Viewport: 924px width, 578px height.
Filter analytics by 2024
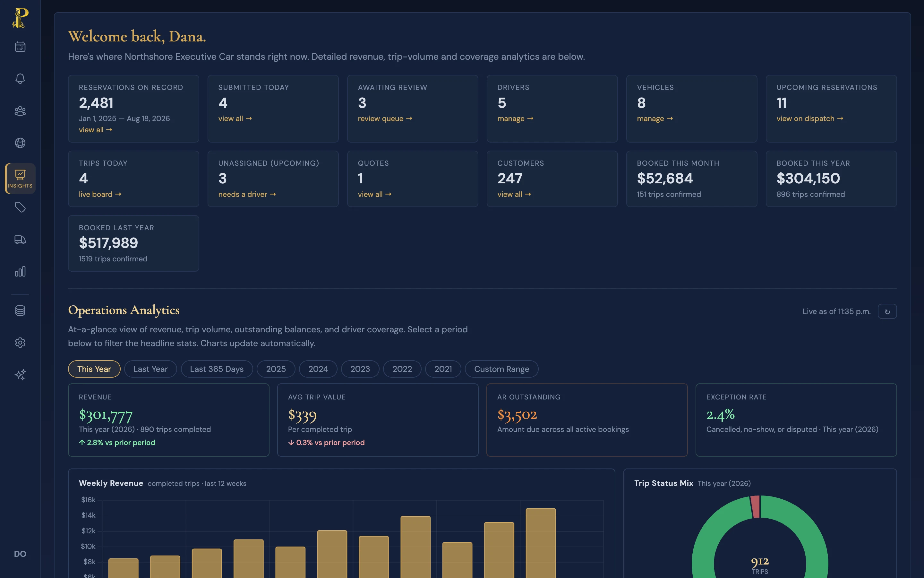click(318, 369)
